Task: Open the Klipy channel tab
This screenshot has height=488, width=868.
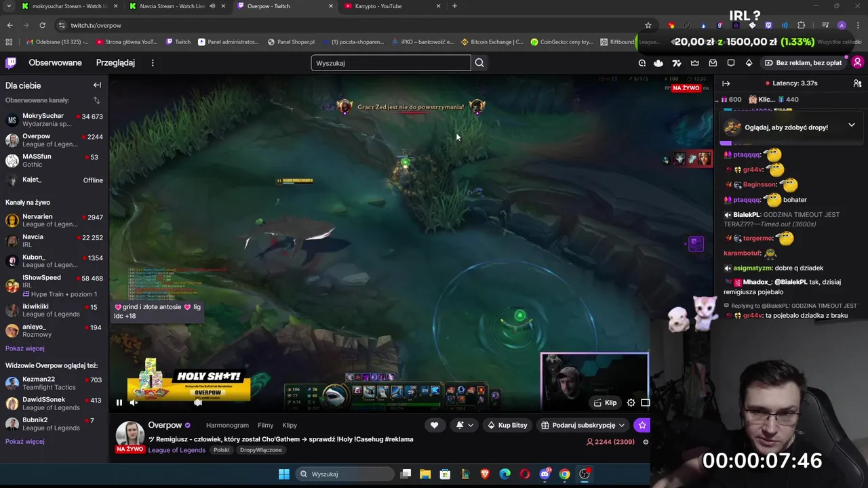Action: (290, 426)
